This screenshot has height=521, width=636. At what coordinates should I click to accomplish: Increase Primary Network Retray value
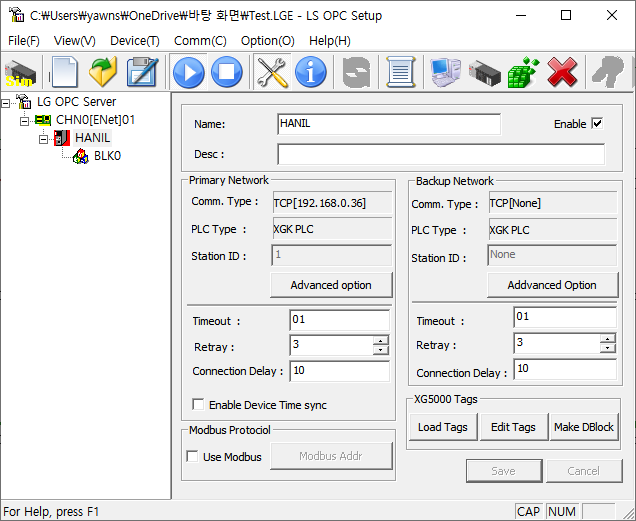pyautogui.click(x=380, y=341)
